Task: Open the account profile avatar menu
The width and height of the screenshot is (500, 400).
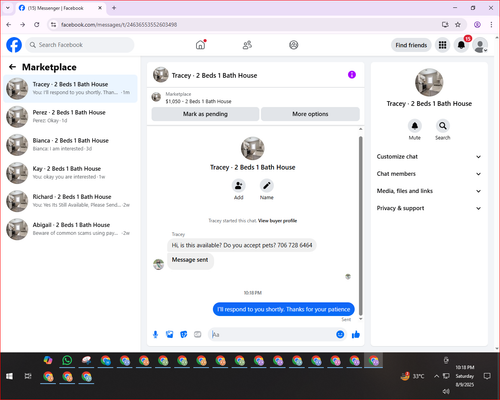Action: (x=480, y=45)
